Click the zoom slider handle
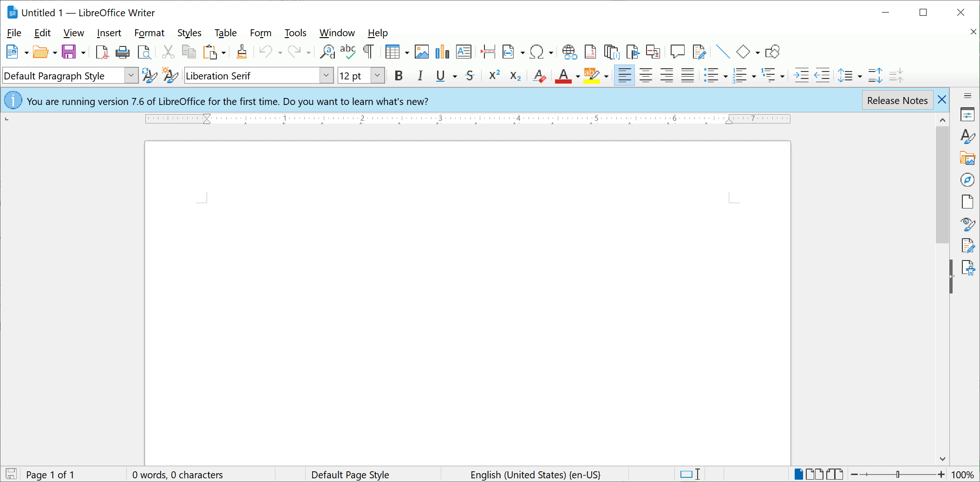Viewport: 980px width, 482px height. [898, 475]
